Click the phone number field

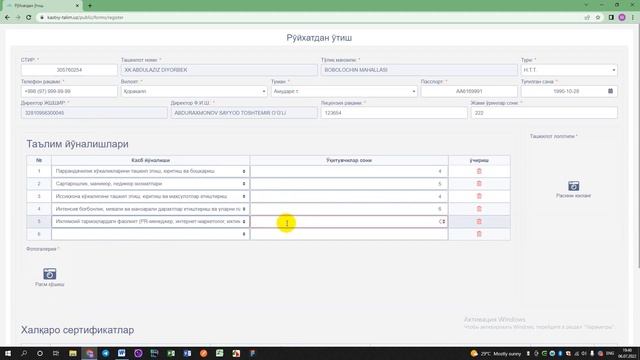[69, 91]
